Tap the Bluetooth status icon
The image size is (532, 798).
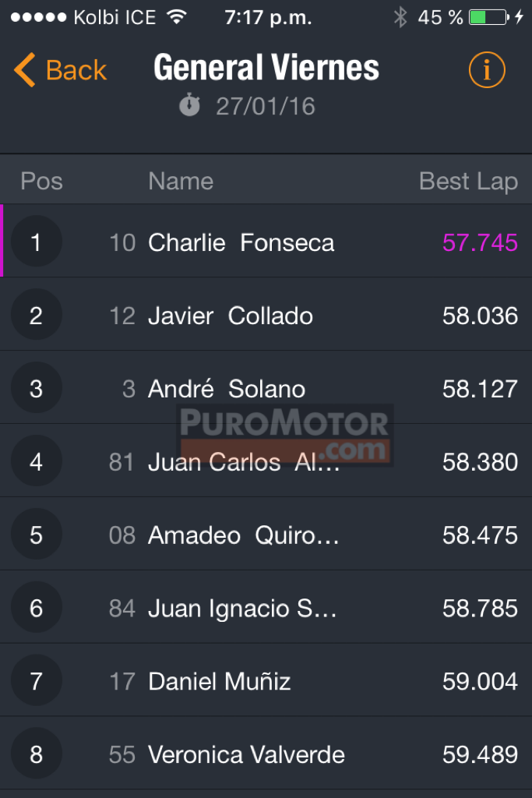click(400, 17)
